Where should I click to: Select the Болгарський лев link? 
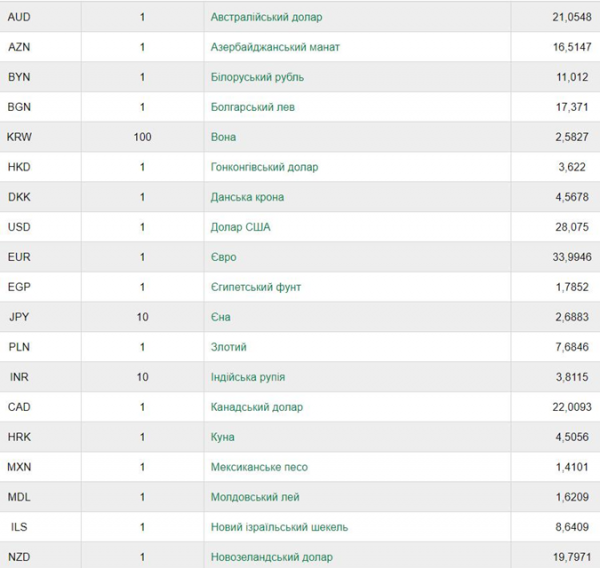click(253, 107)
